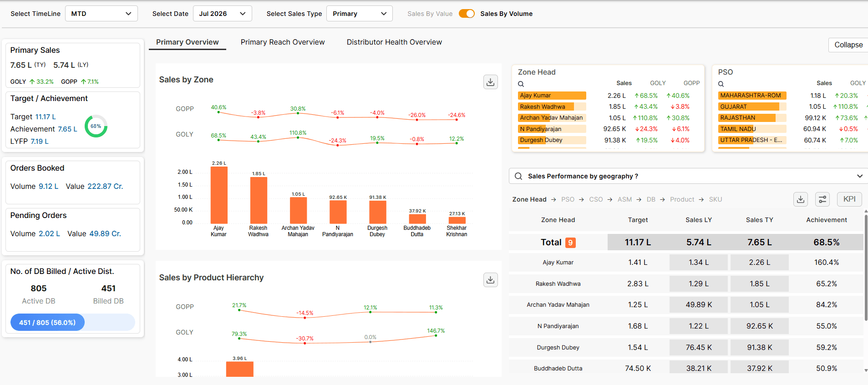Image resolution: width=868 pixels, height=385 pixels.
Task: Select Zone Head in the hierarchy breadcrumb
Action: pos(529,199)
